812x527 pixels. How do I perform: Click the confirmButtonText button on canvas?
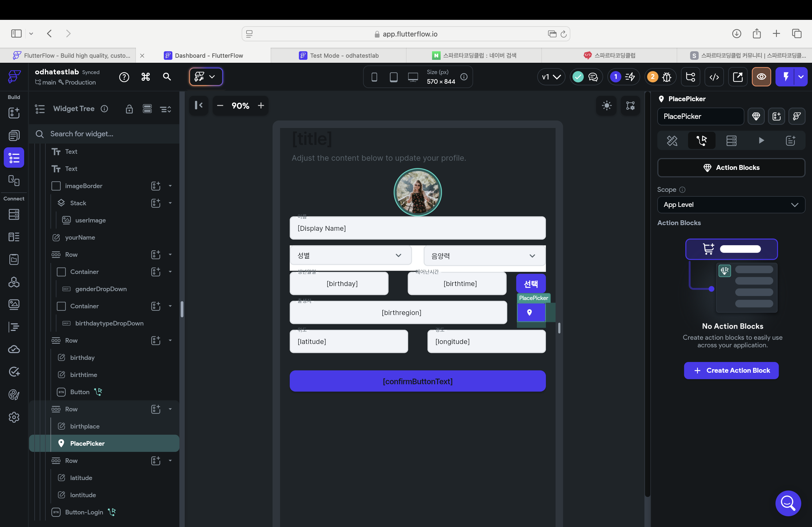[x=418, y=382]
